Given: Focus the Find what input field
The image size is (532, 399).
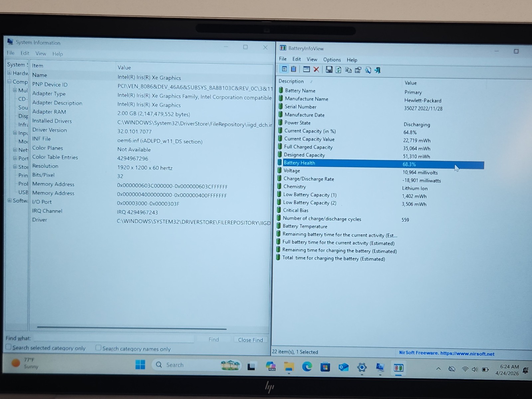Looking at the screenshot, I should pyautogui.click(x=114, y=338).
